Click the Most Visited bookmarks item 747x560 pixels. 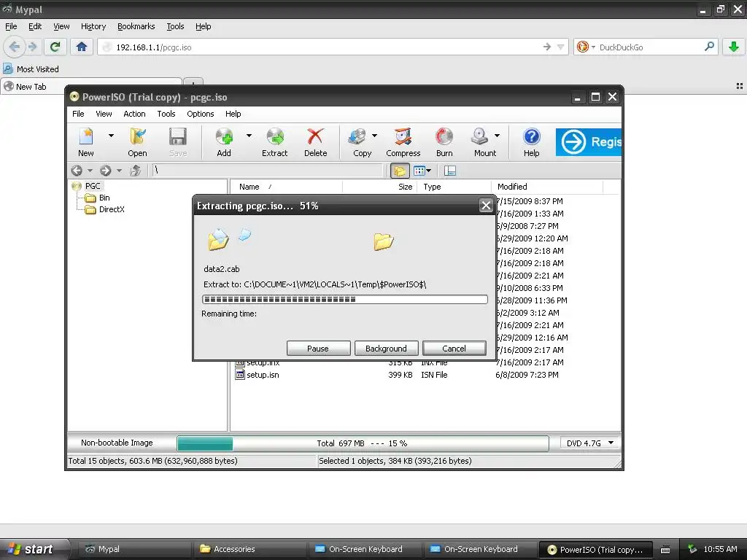click(x=31, y=69)
